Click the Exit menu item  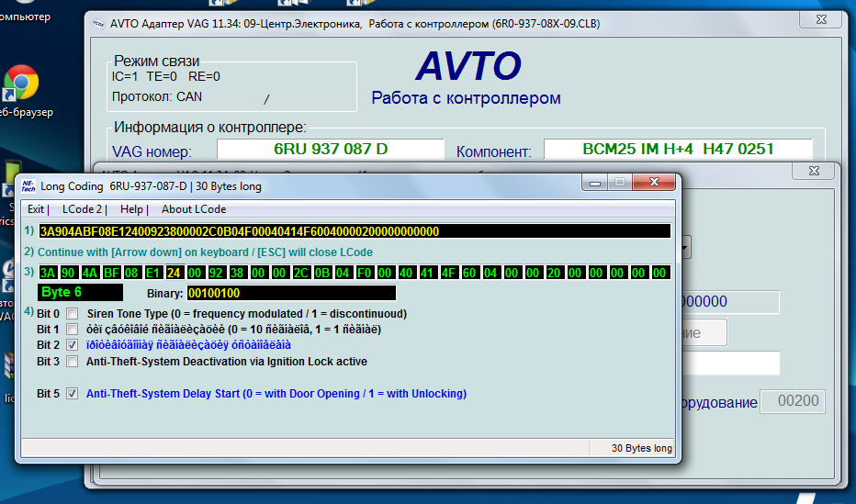tap(38, 209)
